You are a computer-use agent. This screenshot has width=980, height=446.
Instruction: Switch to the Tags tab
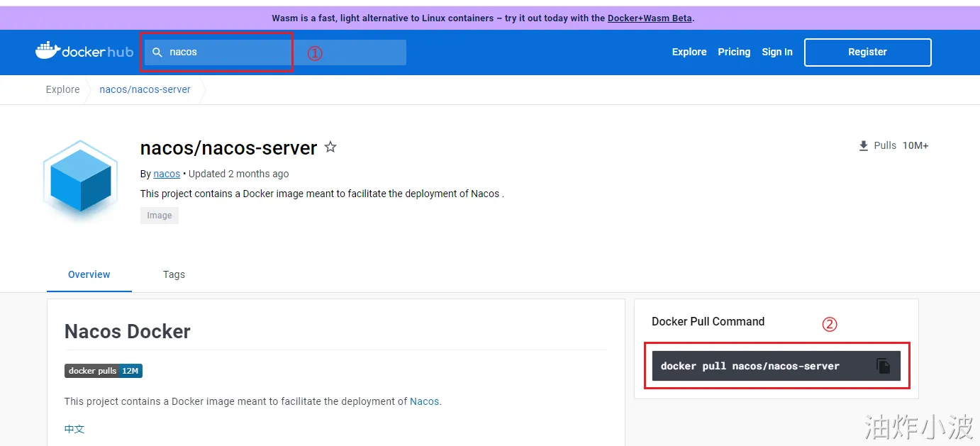click(174, 274)
